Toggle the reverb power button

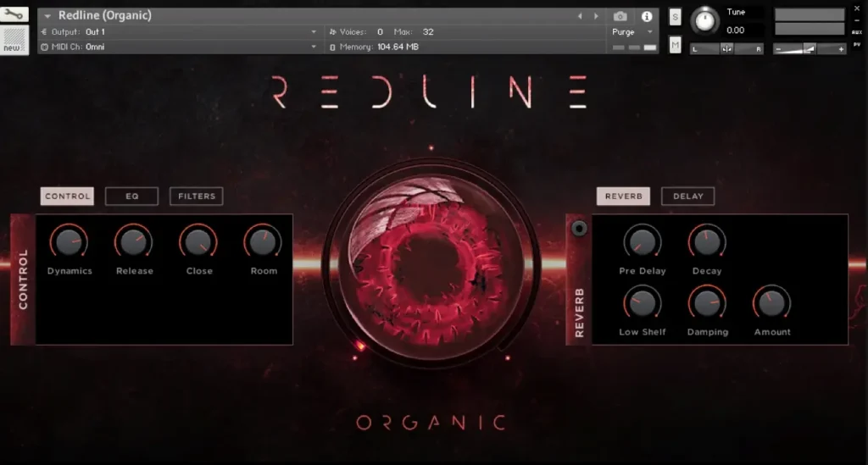tap(579, 228)
